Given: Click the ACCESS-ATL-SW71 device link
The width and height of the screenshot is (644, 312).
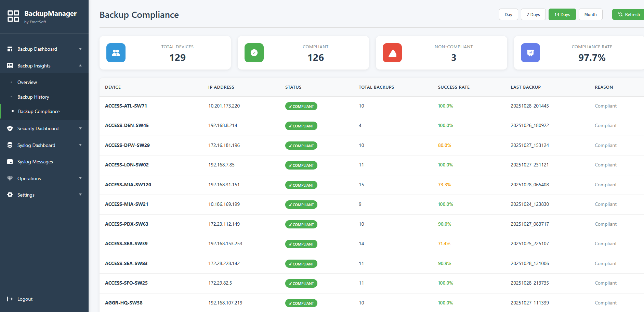Looking at the screenshot, I should [x=126, y=106].
